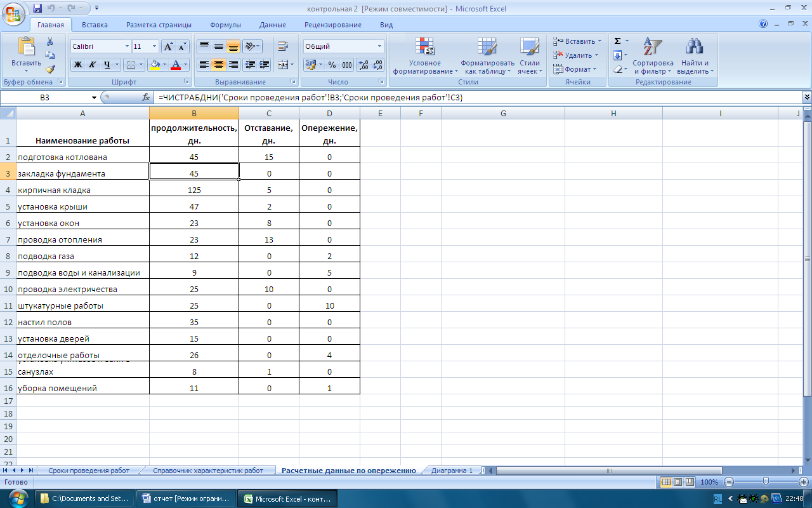Screen dimensions: 812x508
Task: Open Найти и выделить binoculars tool
Action: click(695, 56)
